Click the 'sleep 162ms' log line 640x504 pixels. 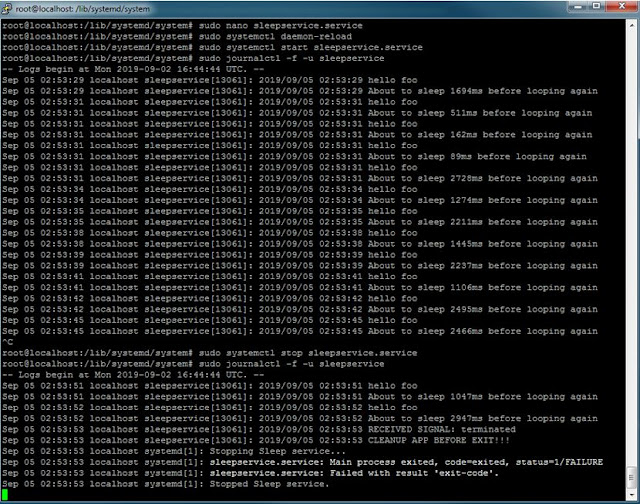pos(297,135)
